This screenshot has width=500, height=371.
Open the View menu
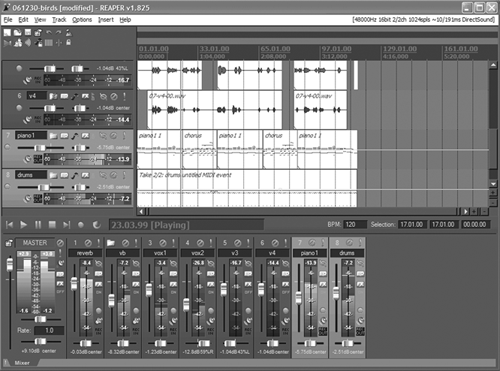coord(40,20)
